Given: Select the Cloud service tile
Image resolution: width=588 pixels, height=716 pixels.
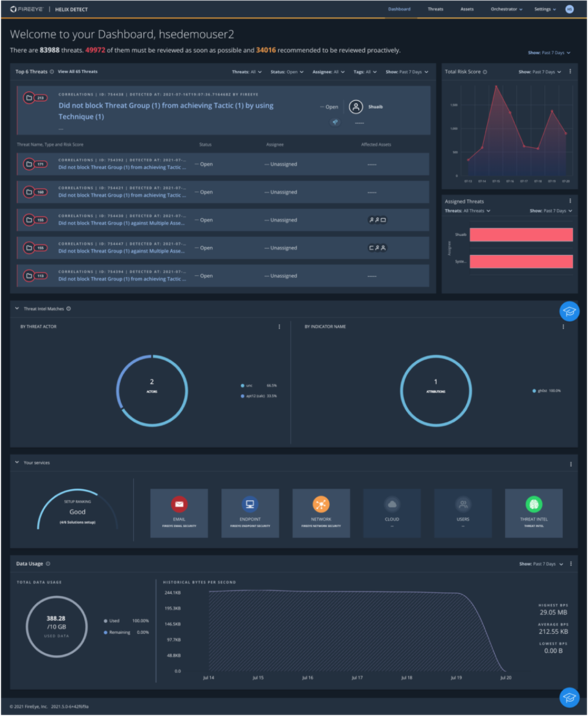Looking at the screenshot, I should pyautogui.click(x=392, y=513).
